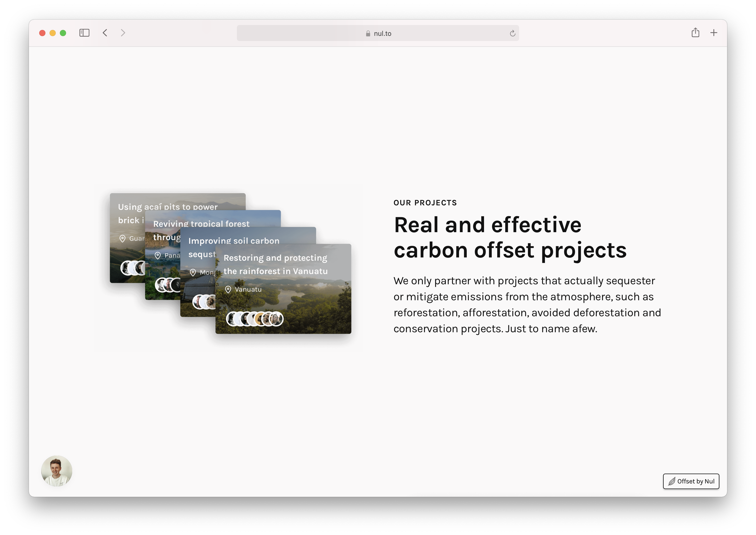Click the Panama card location pin
This screenshot has width=756, height=535.
coord(158,255)
